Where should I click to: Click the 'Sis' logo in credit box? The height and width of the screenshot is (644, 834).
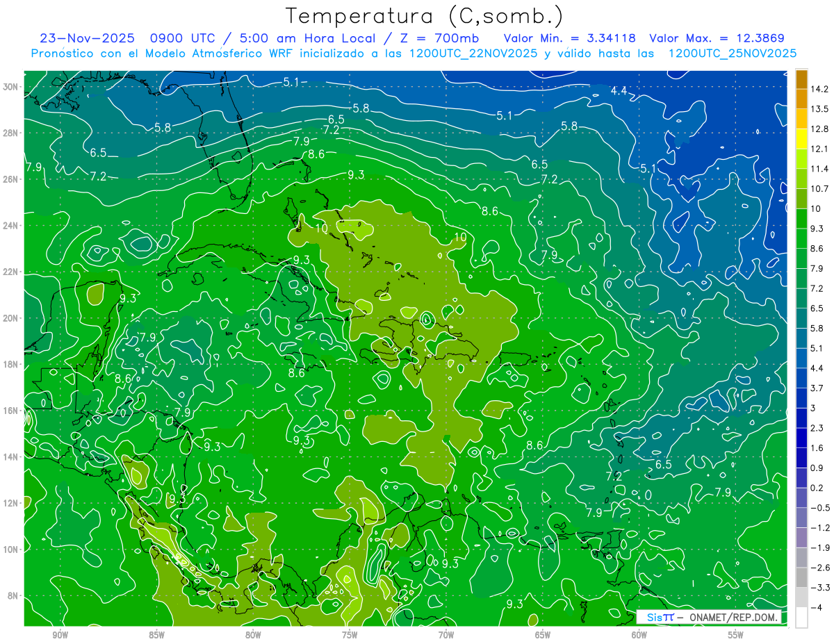[655, 617]
